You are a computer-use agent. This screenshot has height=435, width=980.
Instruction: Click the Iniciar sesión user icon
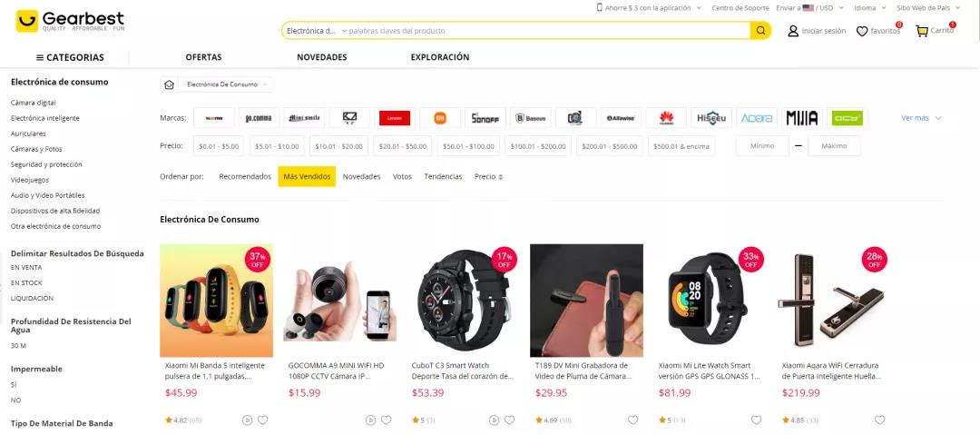pos(793,31)
